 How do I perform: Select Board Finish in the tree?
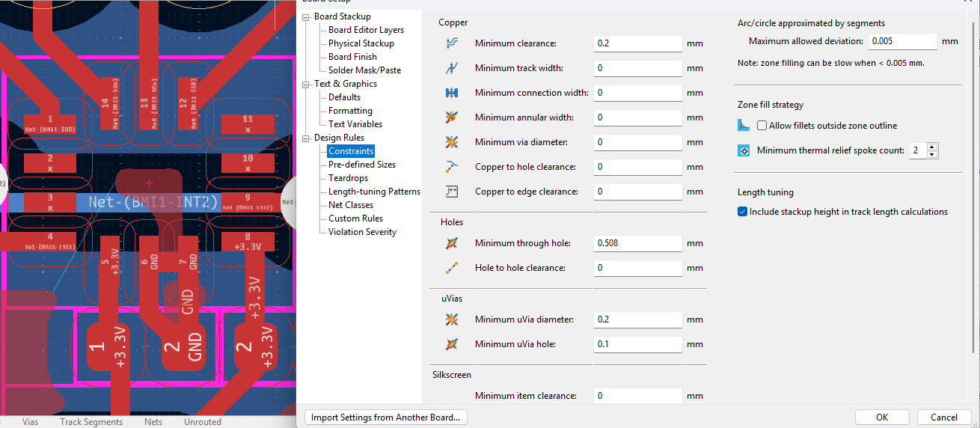(x=352, y=57)
